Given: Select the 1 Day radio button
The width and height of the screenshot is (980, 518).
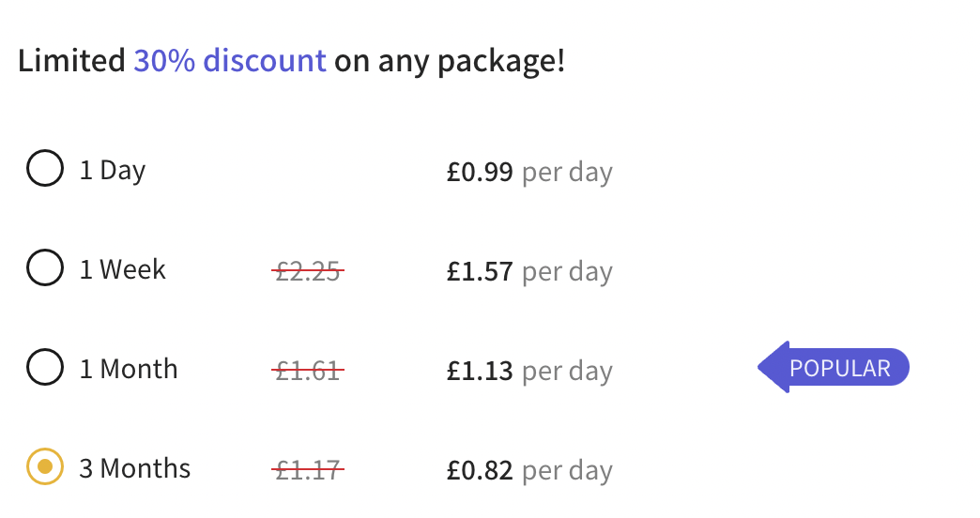Looking at the screenshot, I should click(x=45, y=168).
